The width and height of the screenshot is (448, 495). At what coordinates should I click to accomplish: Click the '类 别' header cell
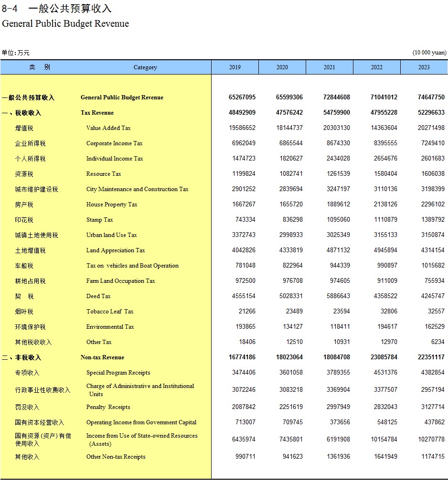(40, 67)
